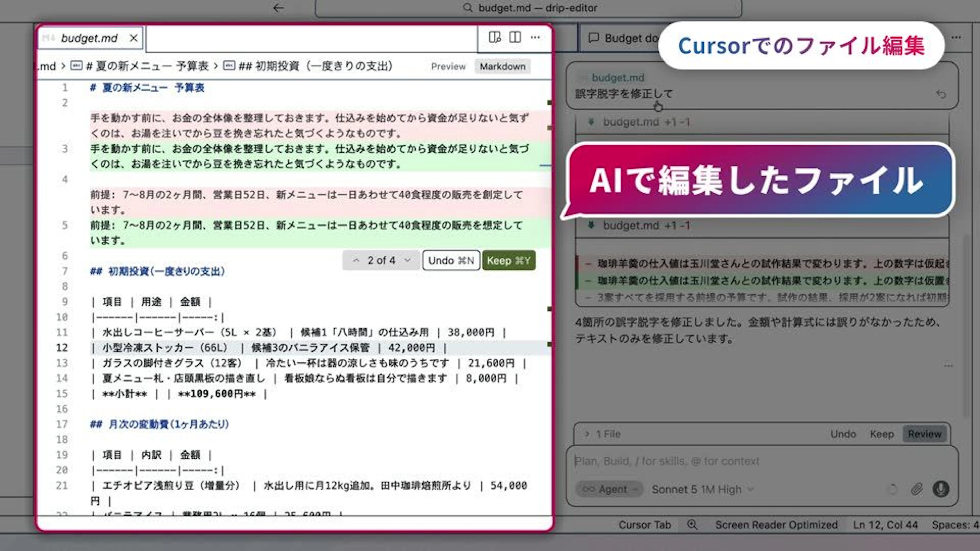Image resolution: width=980 pixels, height=551 pixels.
Task: Click the green Keep ⌘Y button
Action: [509, 260]
